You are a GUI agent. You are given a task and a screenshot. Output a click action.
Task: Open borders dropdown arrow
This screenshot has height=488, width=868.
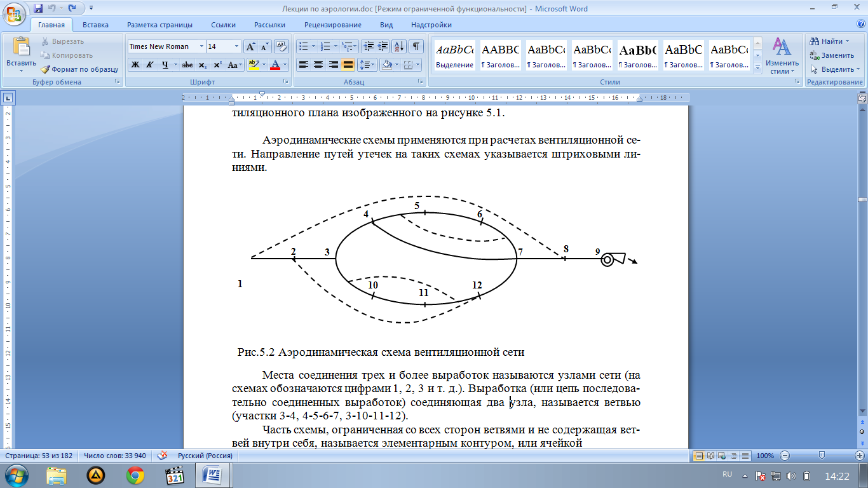(x=417, y=65)
